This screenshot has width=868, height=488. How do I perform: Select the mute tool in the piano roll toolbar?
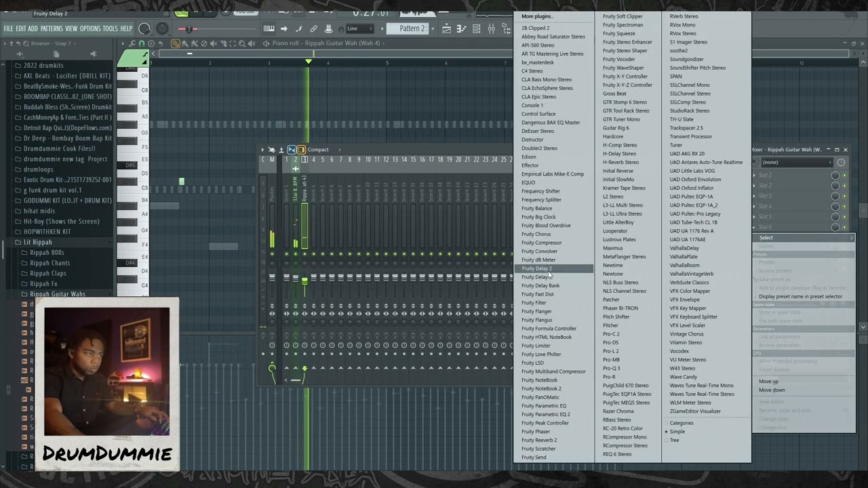(212, 43)
